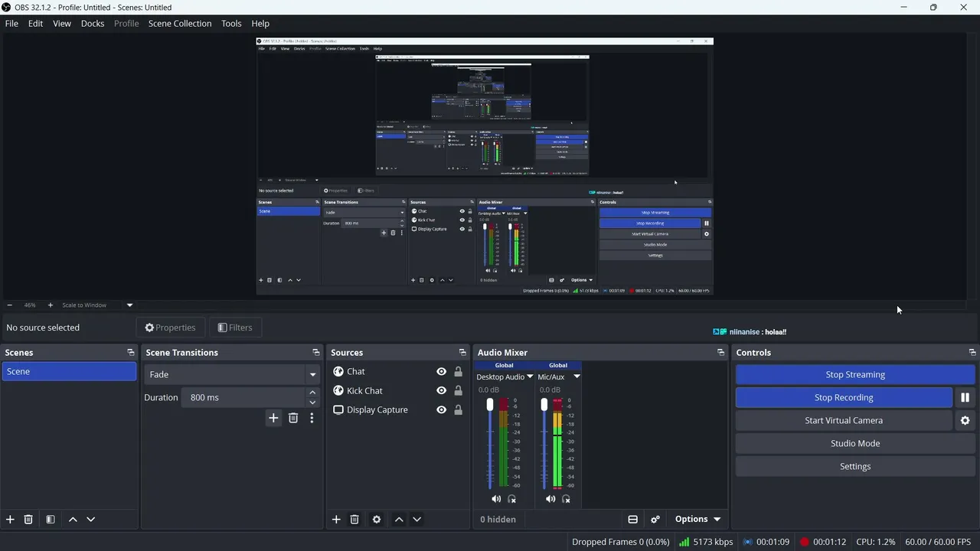Hide the Chat source
980x551 pixels.
(x=441, y=371)
